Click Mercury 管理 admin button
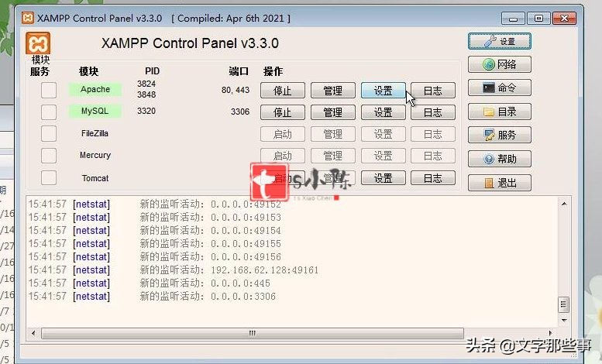 tap(333, 156)
